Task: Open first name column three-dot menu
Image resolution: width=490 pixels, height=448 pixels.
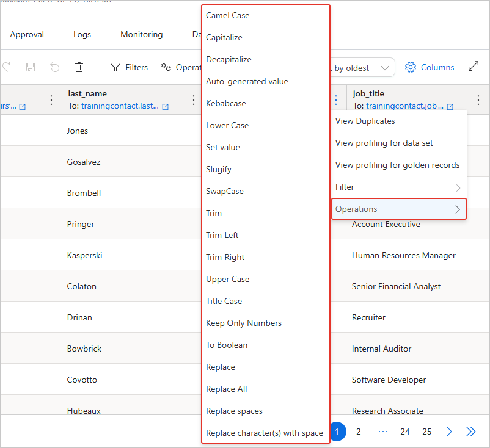Action: [51, 100]
